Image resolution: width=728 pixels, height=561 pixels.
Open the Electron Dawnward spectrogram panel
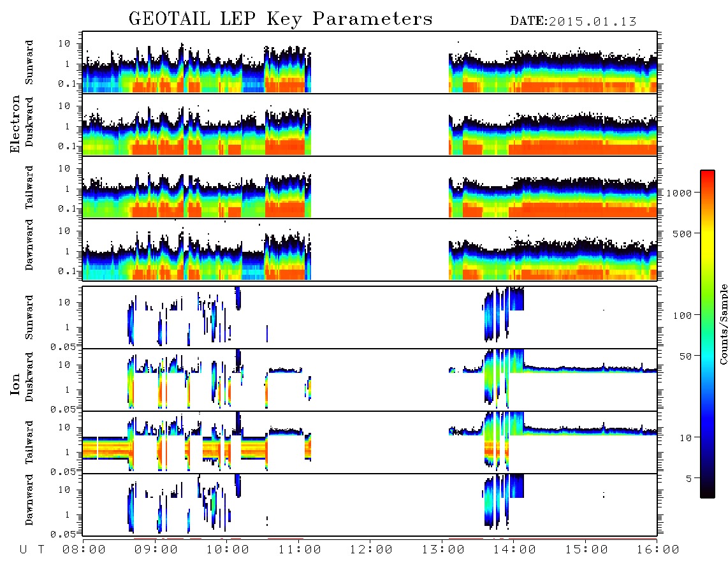(x=370, y=249)
